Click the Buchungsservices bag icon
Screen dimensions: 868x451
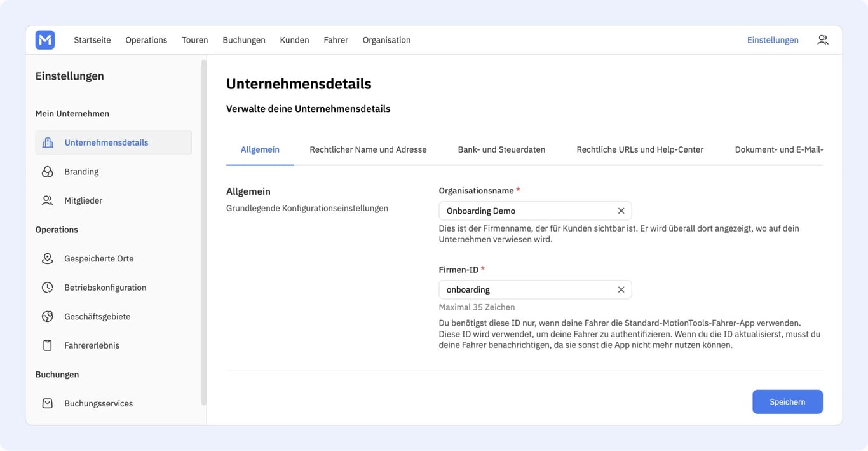(48, 403)
